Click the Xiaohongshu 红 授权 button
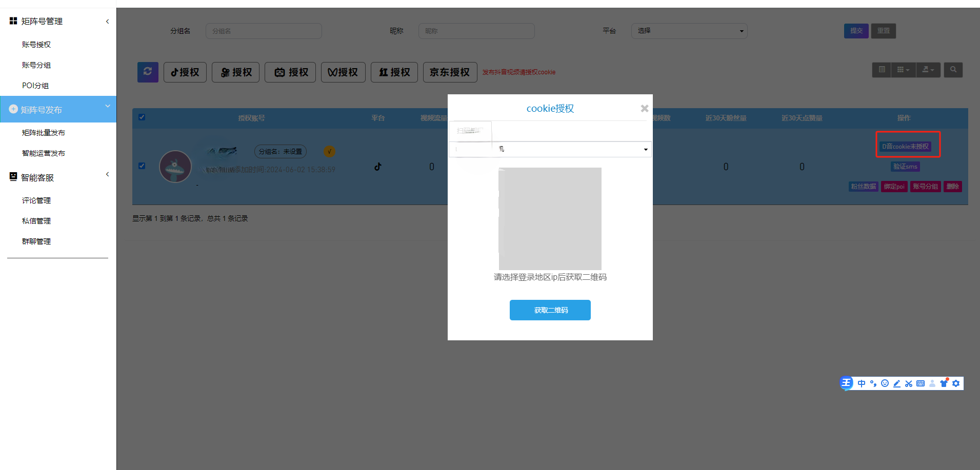This screenshot has width=980, height=470. pyautogui.click(x=394, y=72)
